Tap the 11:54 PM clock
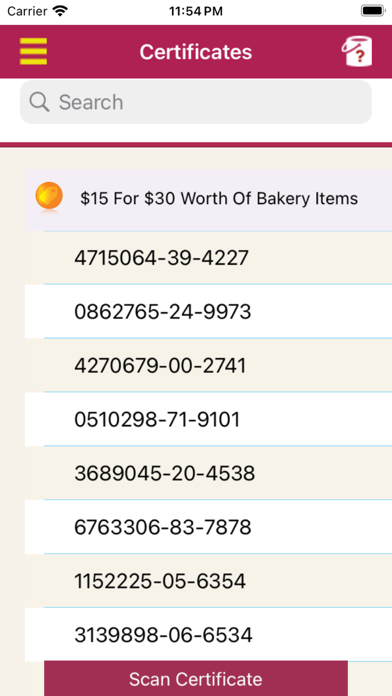This screenshot has height=696, width=392. tap(196, 11)
